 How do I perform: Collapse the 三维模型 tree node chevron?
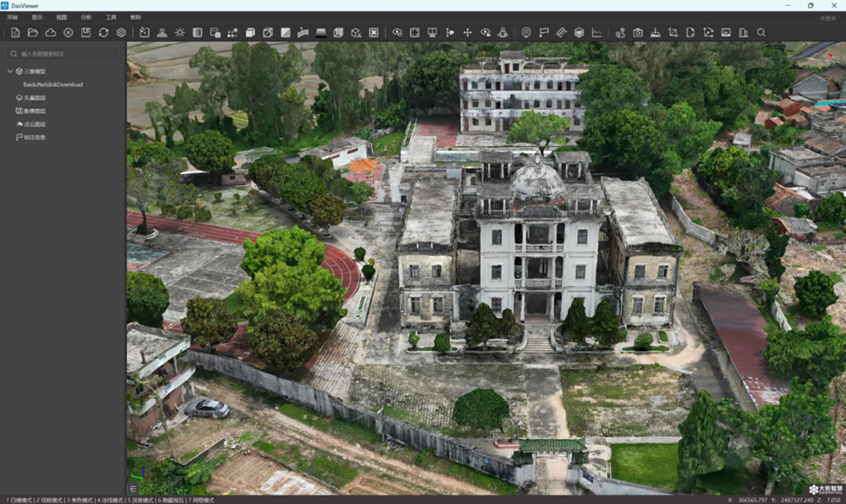9,71
